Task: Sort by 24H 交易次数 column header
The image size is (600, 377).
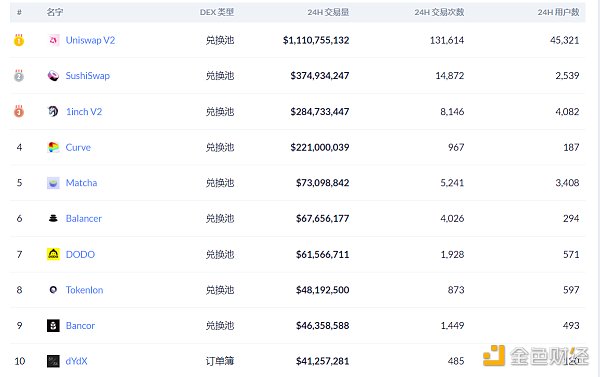Action: pos(439,12)
